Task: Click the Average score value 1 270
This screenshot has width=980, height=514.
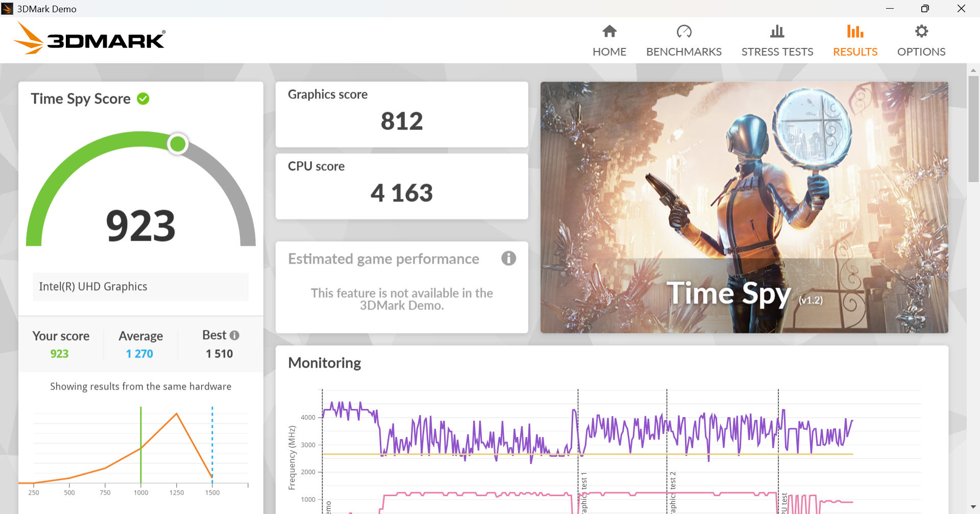Action: 139,354
